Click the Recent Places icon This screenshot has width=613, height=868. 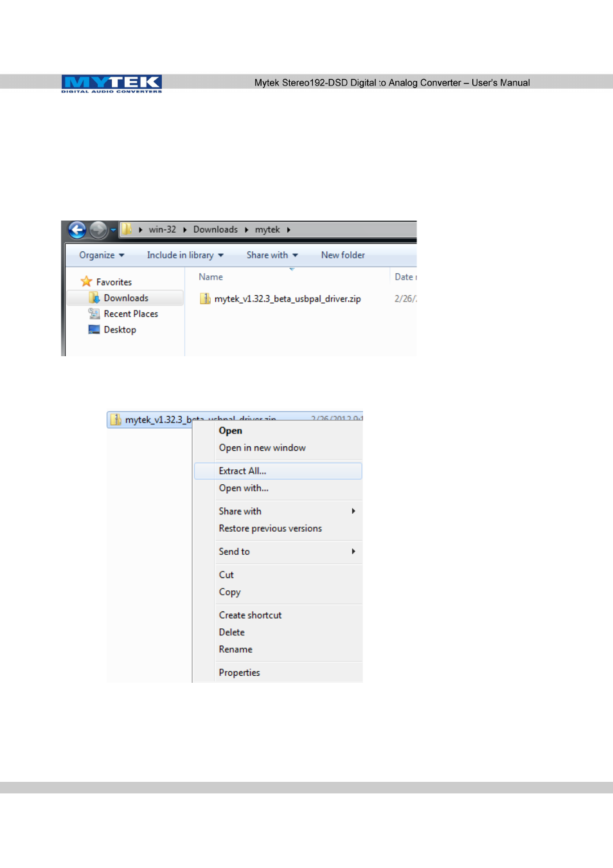[x=94, y=314]
